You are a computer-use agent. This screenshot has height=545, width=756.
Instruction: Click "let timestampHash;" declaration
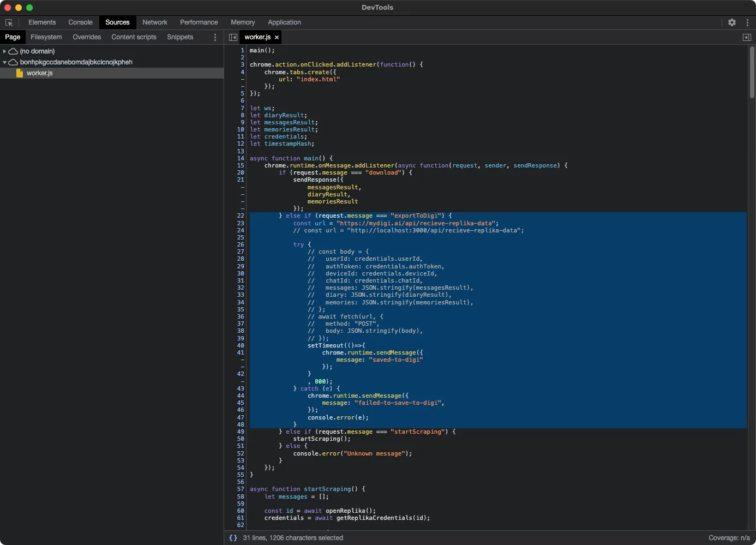coord(282,144)
